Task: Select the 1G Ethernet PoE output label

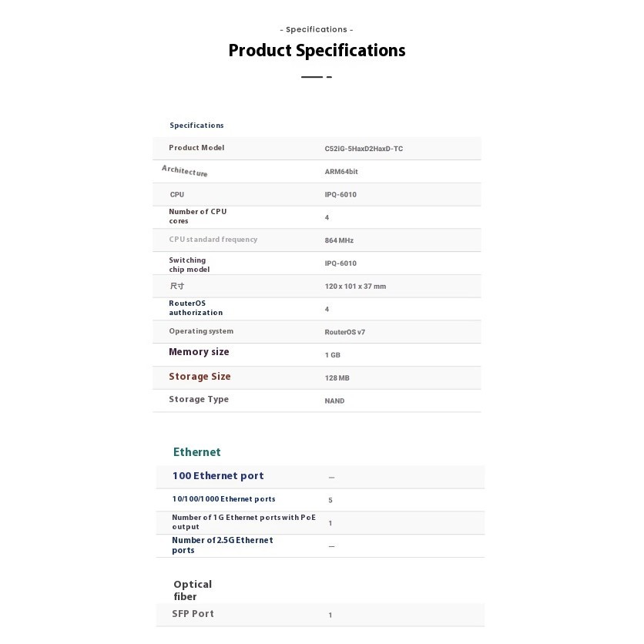Action: click(243, 522)
